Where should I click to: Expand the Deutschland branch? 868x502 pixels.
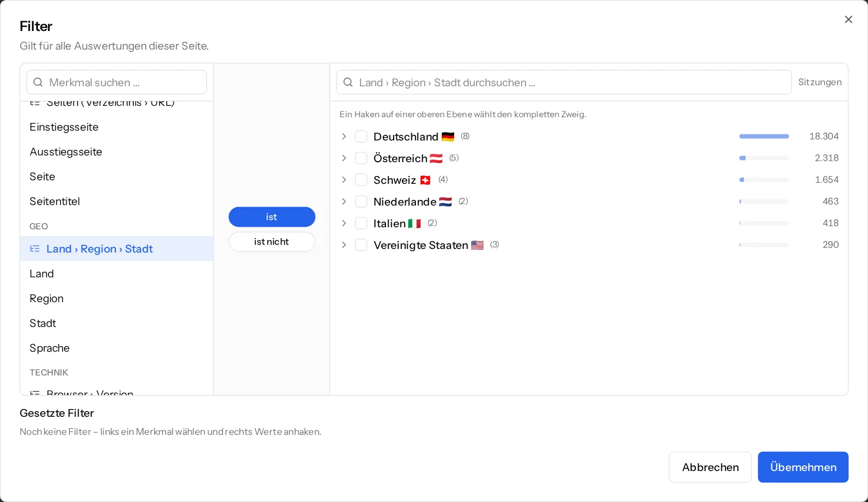coord(344,136)
